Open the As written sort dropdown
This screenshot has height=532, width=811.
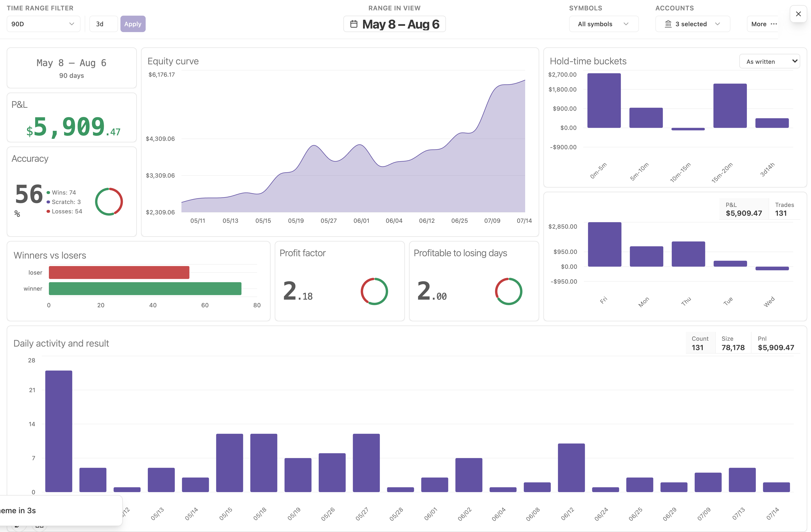tap(769, 61)
